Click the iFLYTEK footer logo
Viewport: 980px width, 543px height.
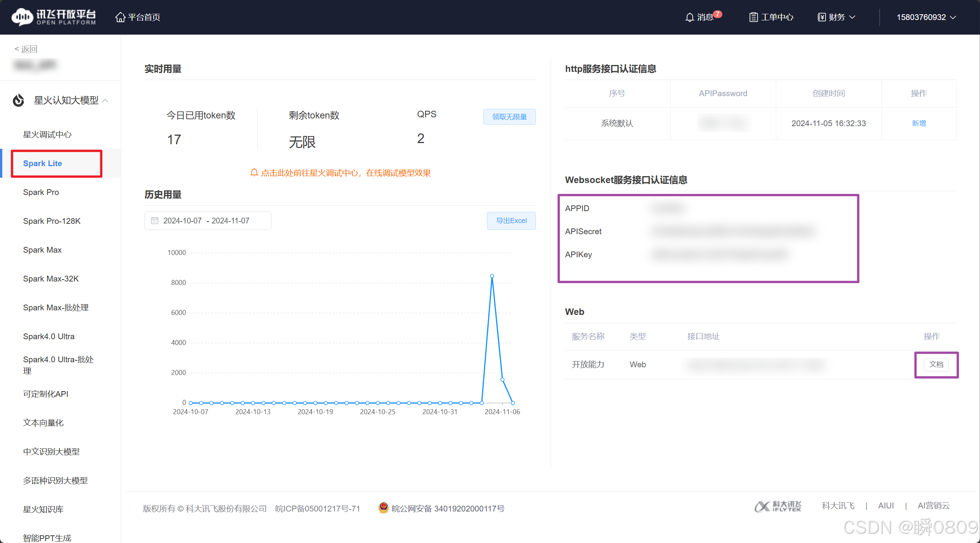pos(778,506)
